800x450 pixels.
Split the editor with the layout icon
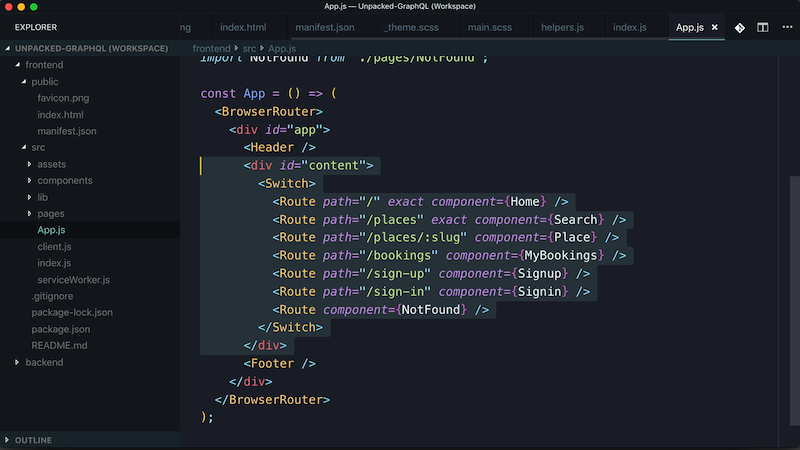[763, 28]
